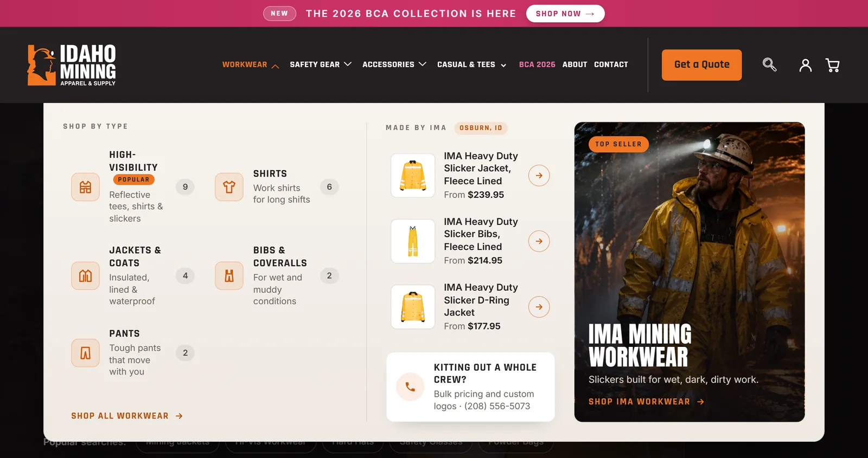Select the Bibs & Coveralls category icon
This screenshot has height=458, width=868.
229,276
